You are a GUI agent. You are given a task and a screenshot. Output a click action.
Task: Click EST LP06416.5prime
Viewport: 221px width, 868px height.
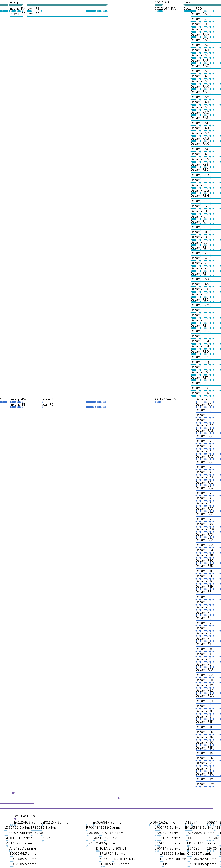(162, 823)
